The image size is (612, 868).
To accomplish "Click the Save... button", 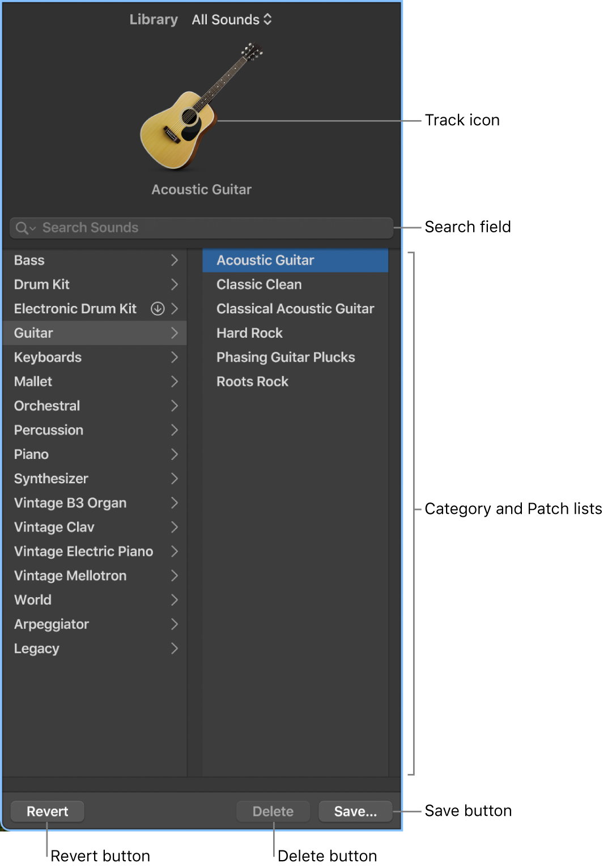I will 355,811.
